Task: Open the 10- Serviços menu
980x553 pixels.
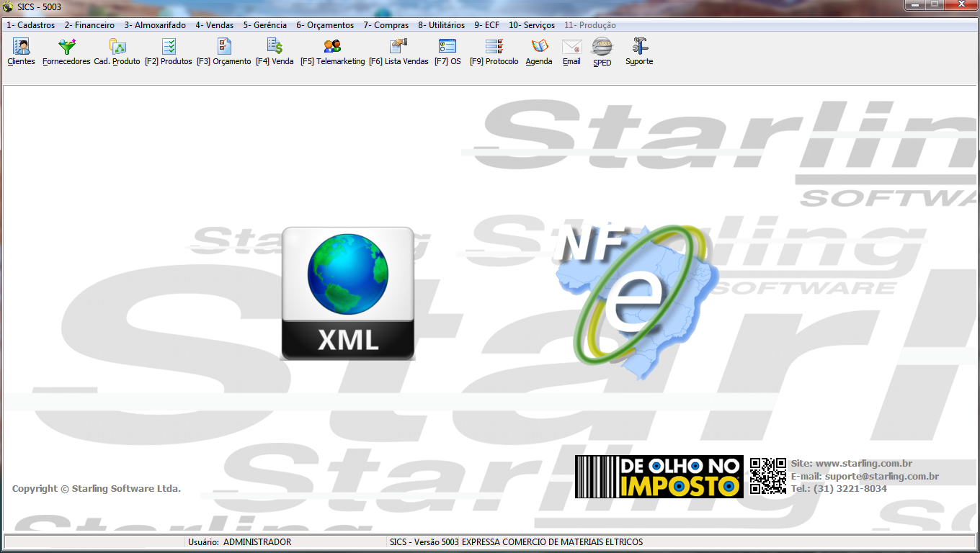Action: 532,25
